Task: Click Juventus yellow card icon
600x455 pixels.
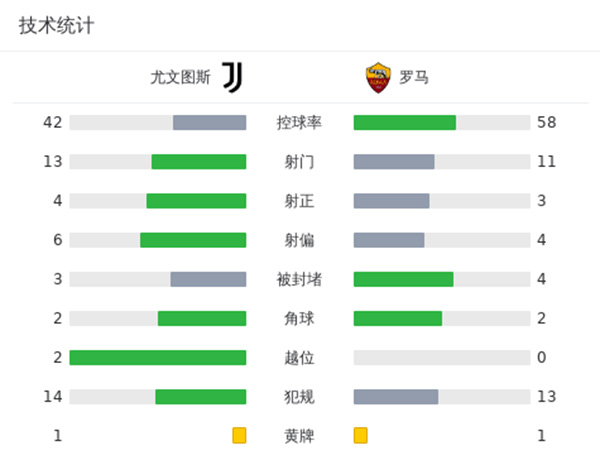Action: 239,435
